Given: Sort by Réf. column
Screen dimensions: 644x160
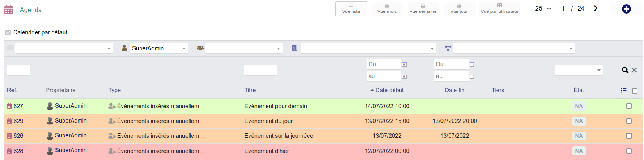Looking at the screenshot, I should click(12, 90).
